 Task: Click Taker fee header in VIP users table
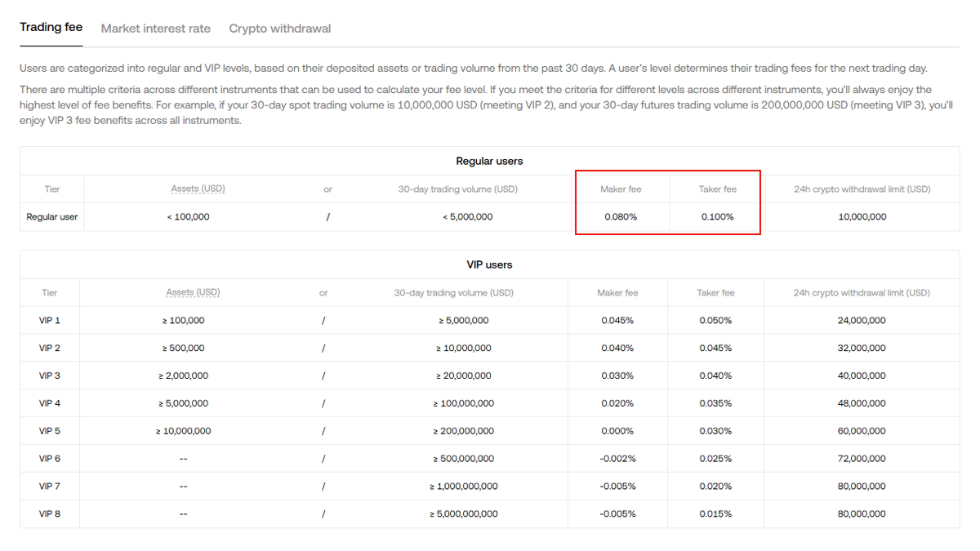click(x=715, y=293)
